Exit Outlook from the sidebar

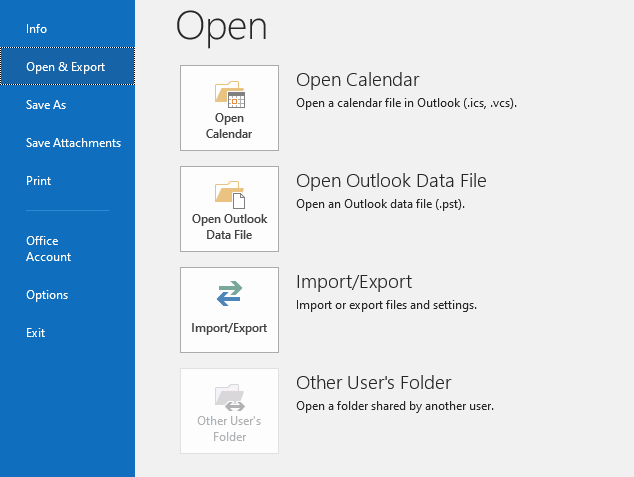pyautogui.click(x=36, y=333)
